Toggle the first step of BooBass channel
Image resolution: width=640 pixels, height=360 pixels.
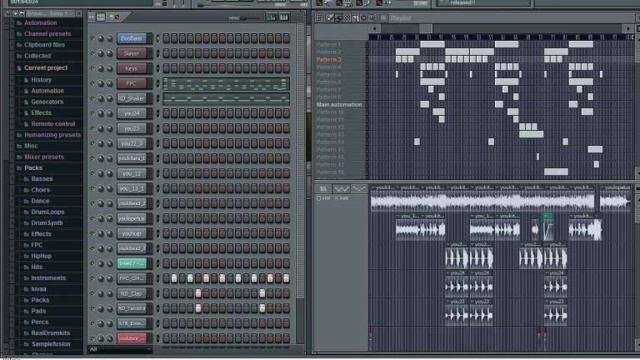[x=166, y=38]
